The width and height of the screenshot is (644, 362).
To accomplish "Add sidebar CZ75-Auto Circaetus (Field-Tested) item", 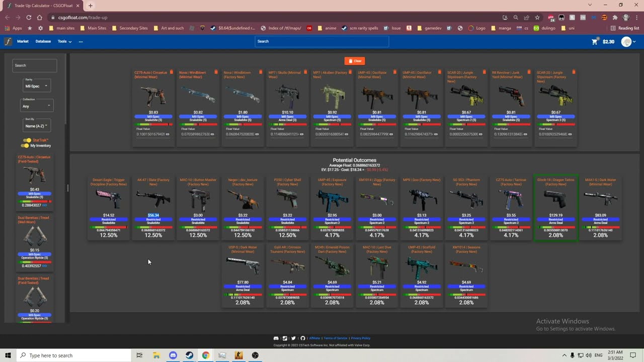I will point(35,181).
